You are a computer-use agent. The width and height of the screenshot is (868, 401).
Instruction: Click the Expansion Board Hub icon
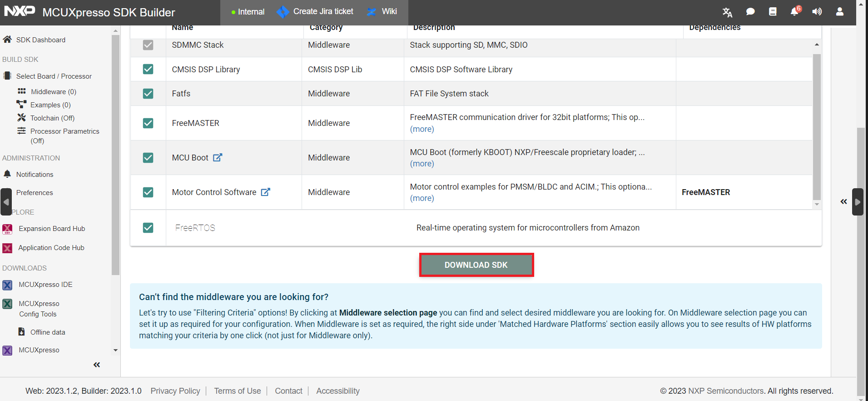pyautogui.click(x=8, y=229)
